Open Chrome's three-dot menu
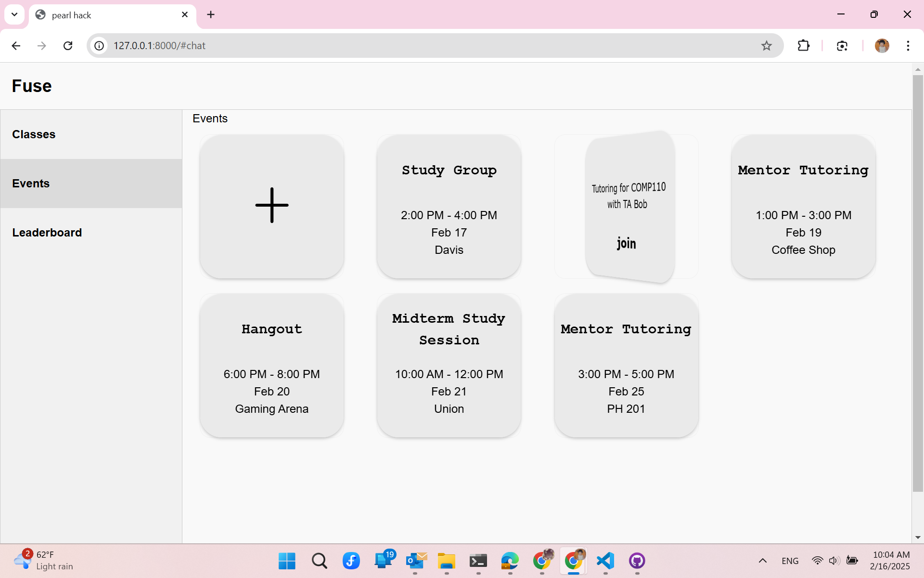 pyautogui.click(x=908, y=46)
